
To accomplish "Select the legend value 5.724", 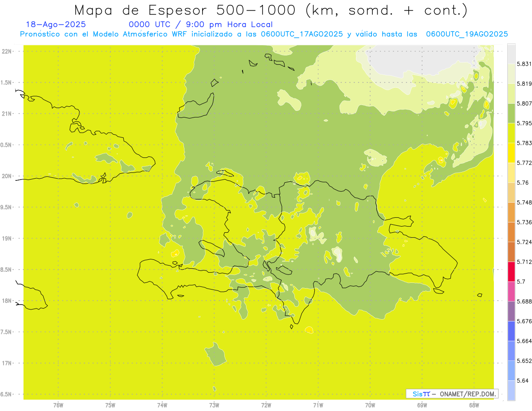I will [524, 242].
